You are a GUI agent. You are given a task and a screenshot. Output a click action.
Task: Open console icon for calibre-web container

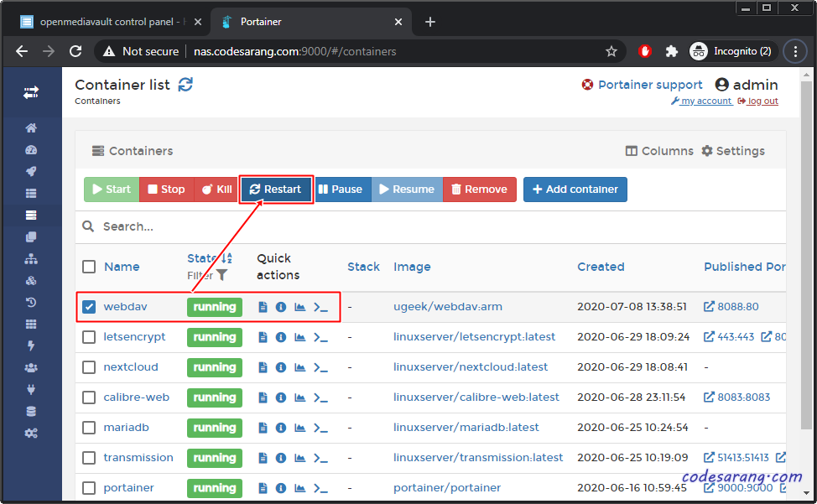click(321, 397)
